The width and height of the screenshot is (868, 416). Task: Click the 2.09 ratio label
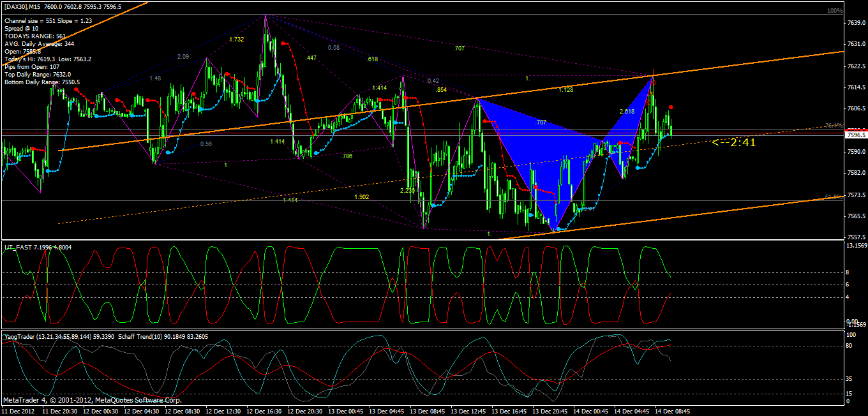(x=183, y=57)
